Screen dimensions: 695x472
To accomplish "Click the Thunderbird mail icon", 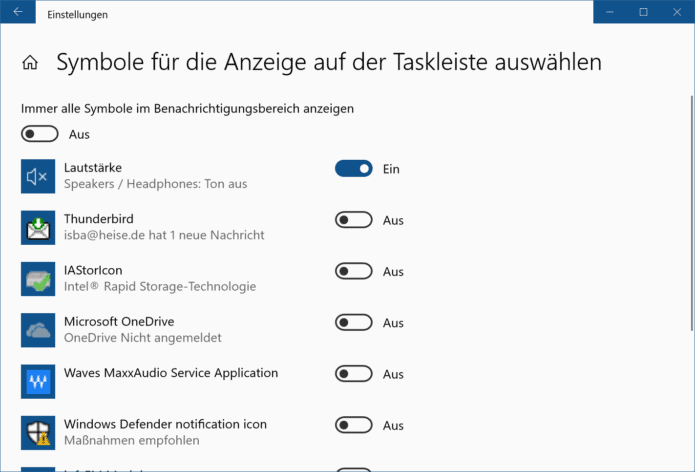I will [x=38, y=228].
